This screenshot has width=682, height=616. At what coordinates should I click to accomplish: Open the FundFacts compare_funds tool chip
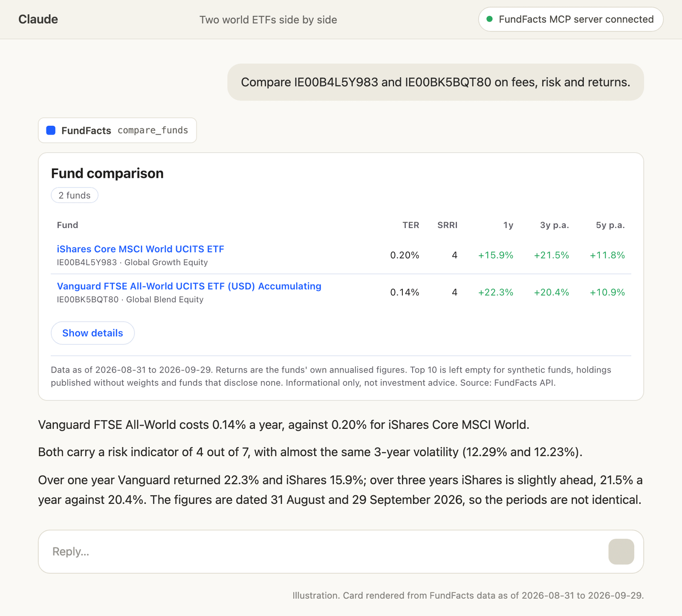(x=117, y=130)
